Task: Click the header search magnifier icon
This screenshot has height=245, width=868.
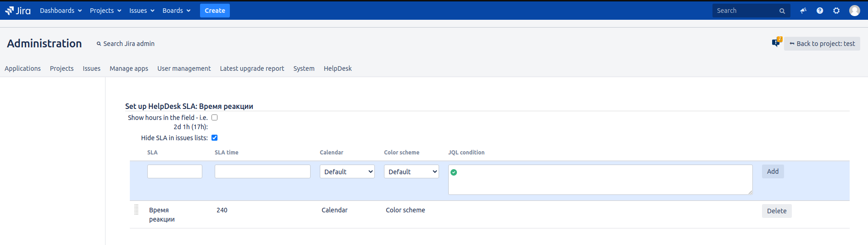Action: [782, 11]
